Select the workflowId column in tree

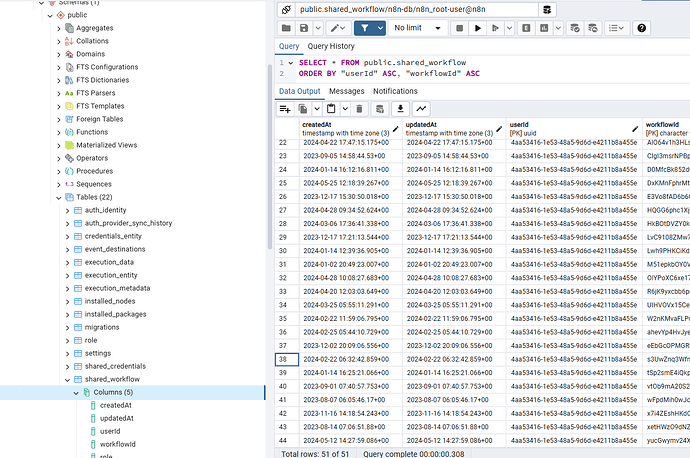[117, 444]
